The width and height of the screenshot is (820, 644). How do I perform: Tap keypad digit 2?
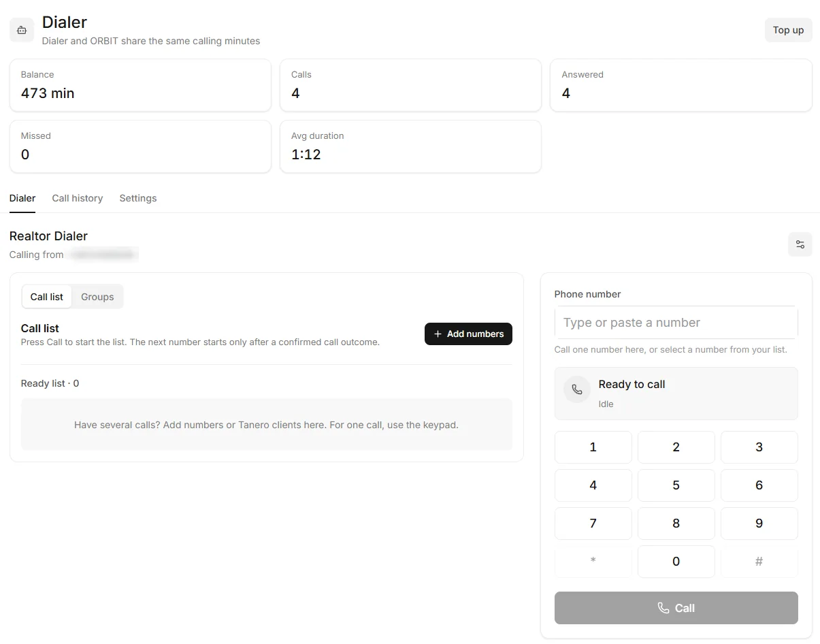[x=676, y=447]
